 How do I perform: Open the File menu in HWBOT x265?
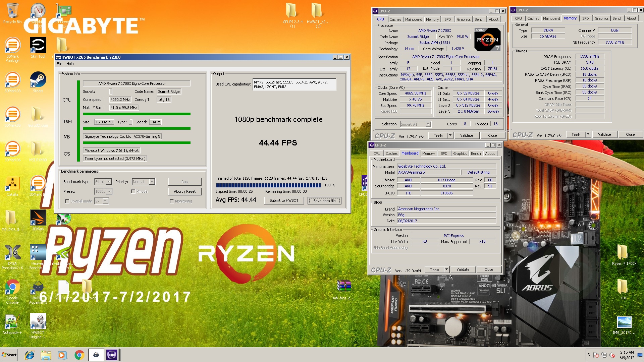pyautogui.click(x=59, y=64)
